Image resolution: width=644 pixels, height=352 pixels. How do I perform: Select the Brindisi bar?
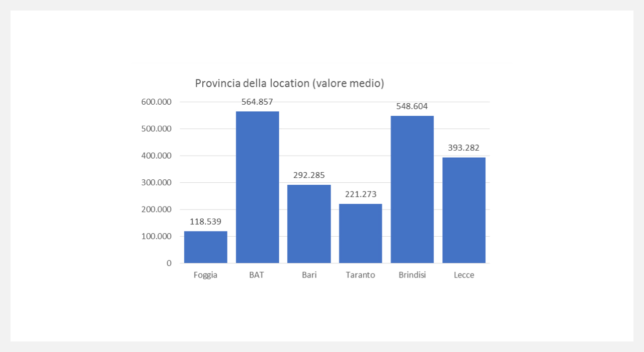[412, 189]
